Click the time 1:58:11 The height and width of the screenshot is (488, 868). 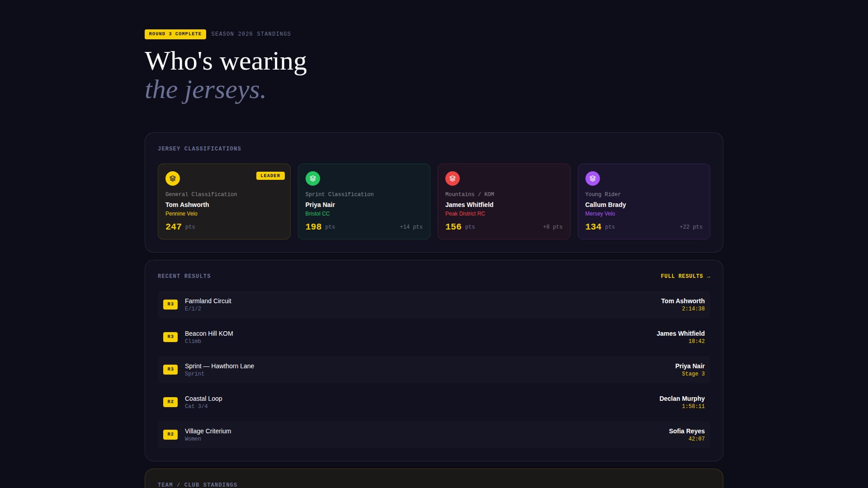(x=693, y=407)
